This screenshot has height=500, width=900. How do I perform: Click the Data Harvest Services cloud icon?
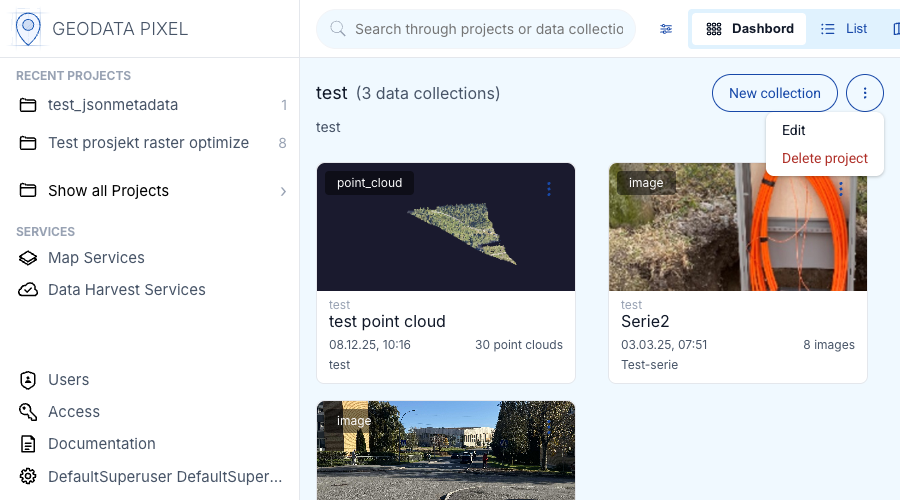28,290
